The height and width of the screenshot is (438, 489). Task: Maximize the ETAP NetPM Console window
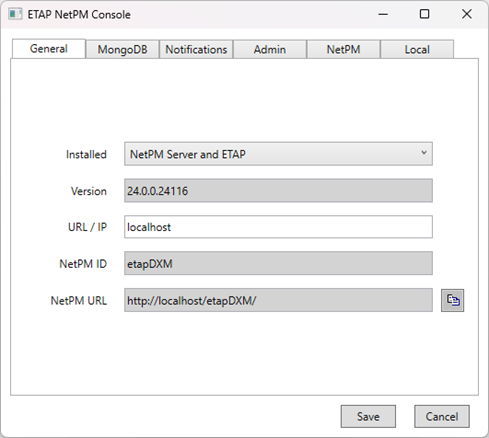coord(424,14)
